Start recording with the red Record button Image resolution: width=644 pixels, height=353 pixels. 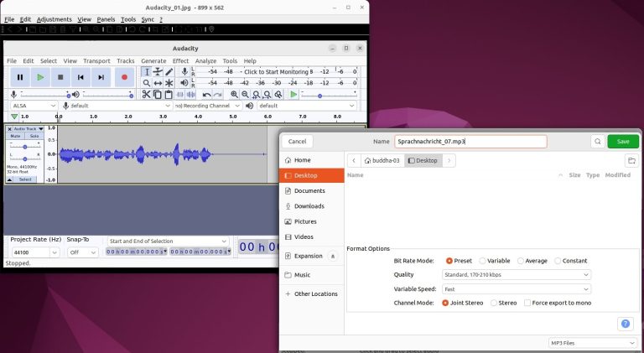[x=124, y=77]
